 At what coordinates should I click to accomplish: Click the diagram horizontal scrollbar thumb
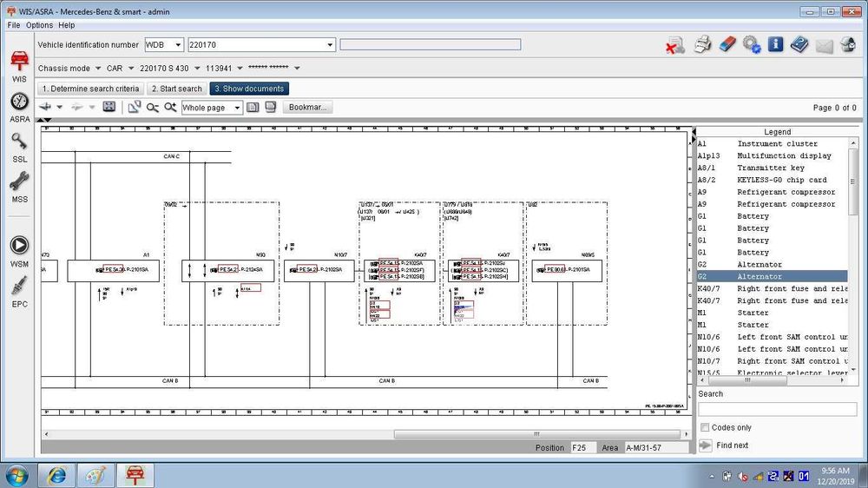536,434
